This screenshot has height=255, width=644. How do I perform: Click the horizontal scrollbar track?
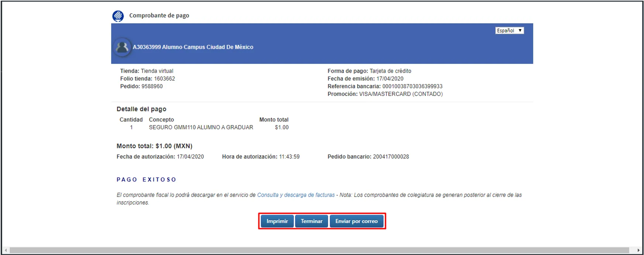click(319, 250)
